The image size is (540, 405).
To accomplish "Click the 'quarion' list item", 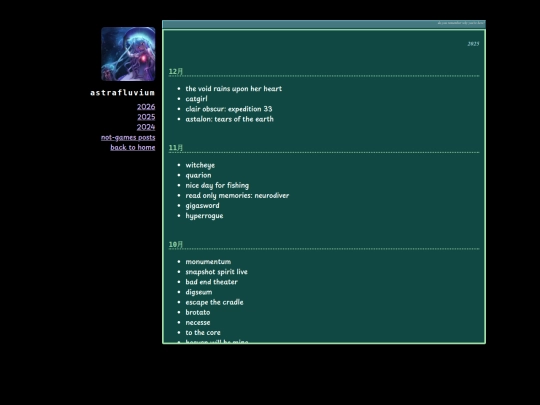I will 198,175.
